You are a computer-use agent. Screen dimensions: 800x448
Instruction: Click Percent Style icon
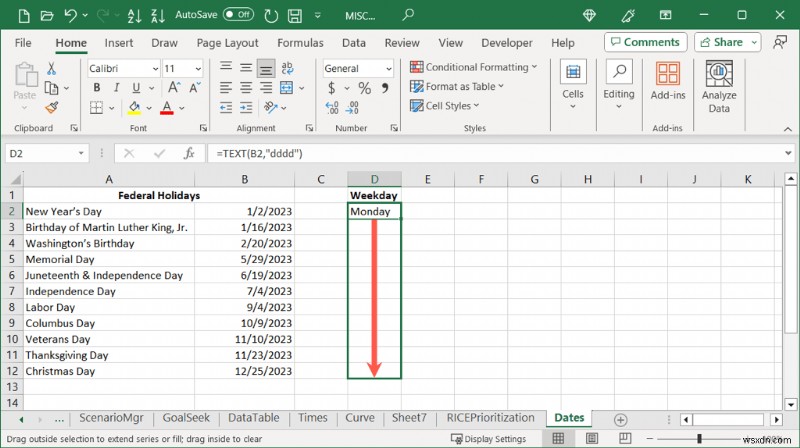click(364, 88)
